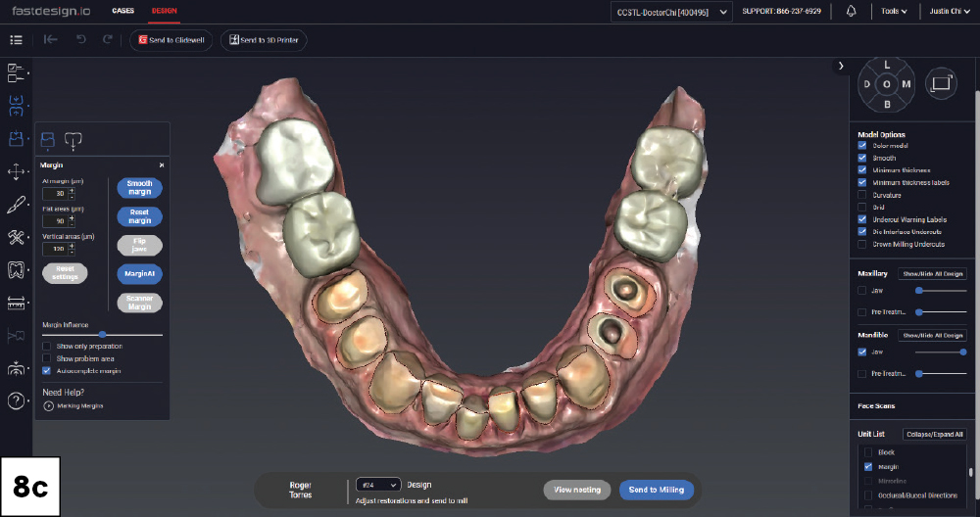Toggle Smooth model option
This screenshot has height=517, width=980.
(862, 158)
